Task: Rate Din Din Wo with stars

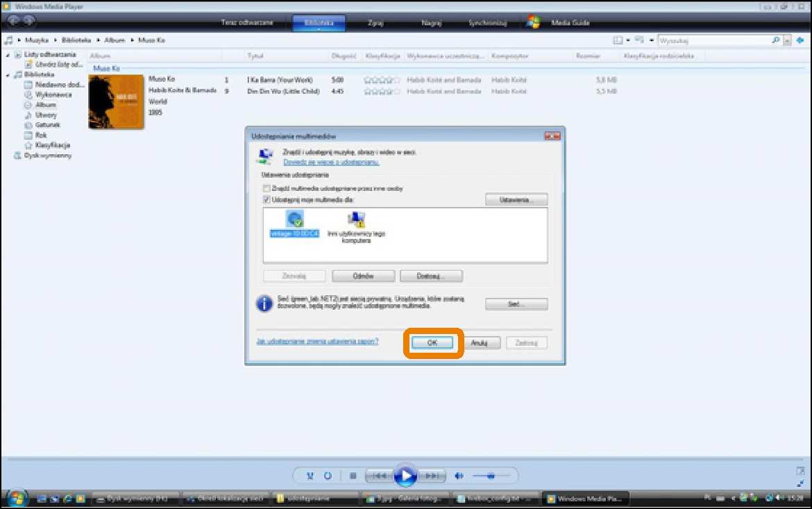Action: point(382,91)
